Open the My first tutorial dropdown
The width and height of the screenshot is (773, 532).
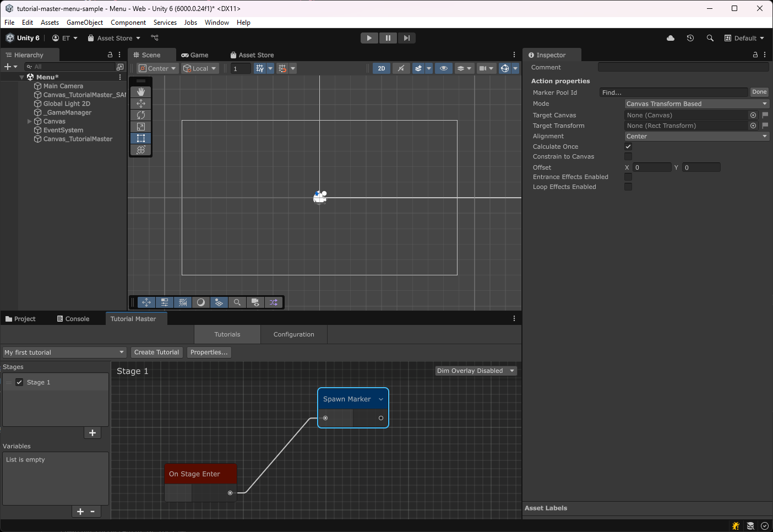[x=64, y=352]
